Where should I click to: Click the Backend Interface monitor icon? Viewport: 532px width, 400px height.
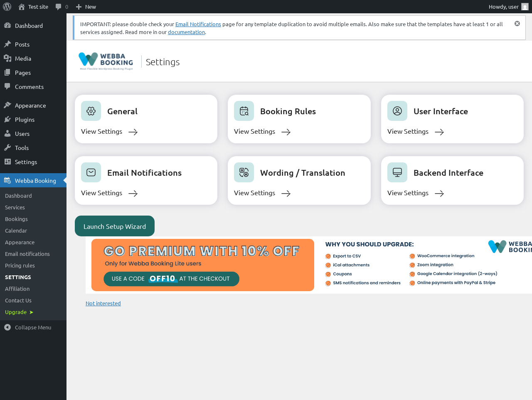point(397,172)
